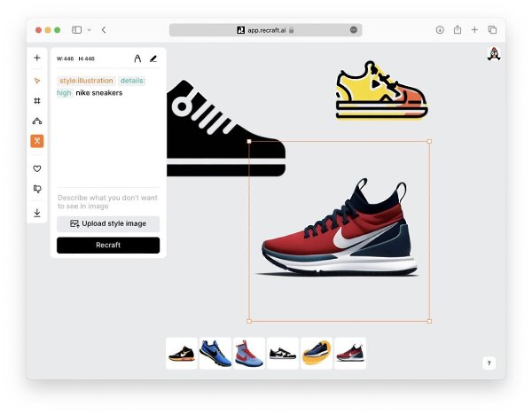The width and height of the screenshot is (532, 414).
Task: Select the red and navy sneaker thumbnail
Action: [x=350, y=353]
